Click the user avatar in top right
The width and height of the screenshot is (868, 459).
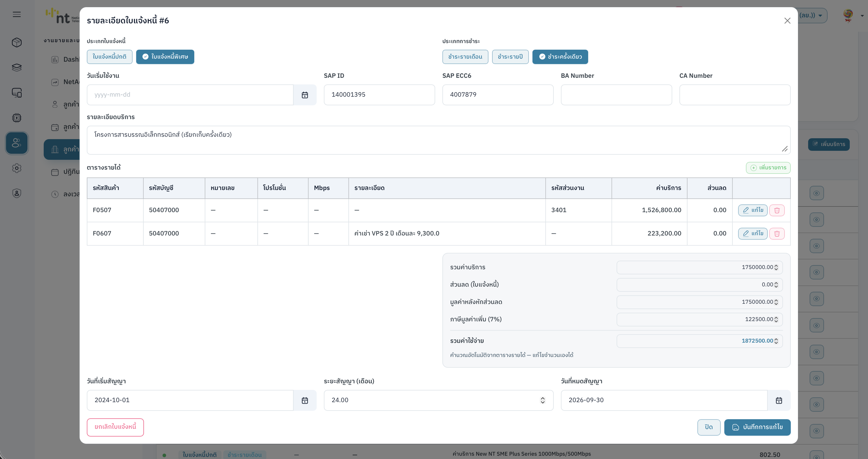848,16
